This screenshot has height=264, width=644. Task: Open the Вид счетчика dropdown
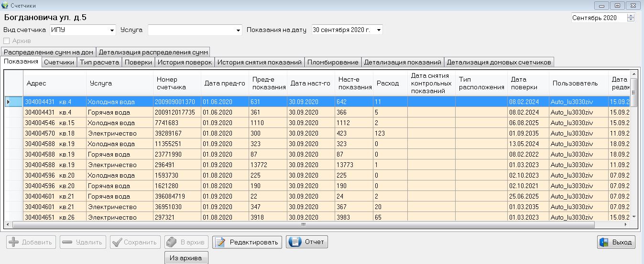coord(113,30)
